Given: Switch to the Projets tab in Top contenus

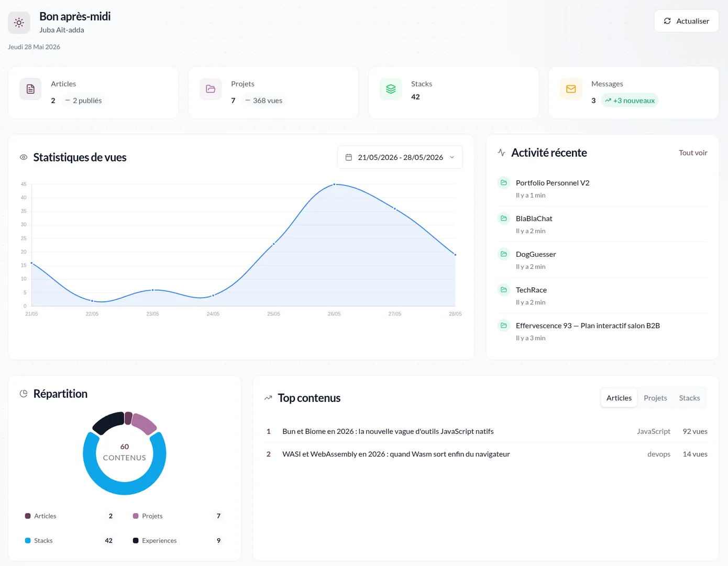Looking at the screenshot, I should 655,398.
